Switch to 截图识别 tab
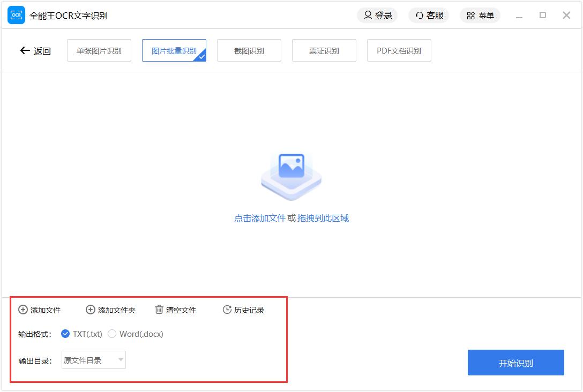The height and width of the screenshot is (392, 583). (x=249, y=51)
